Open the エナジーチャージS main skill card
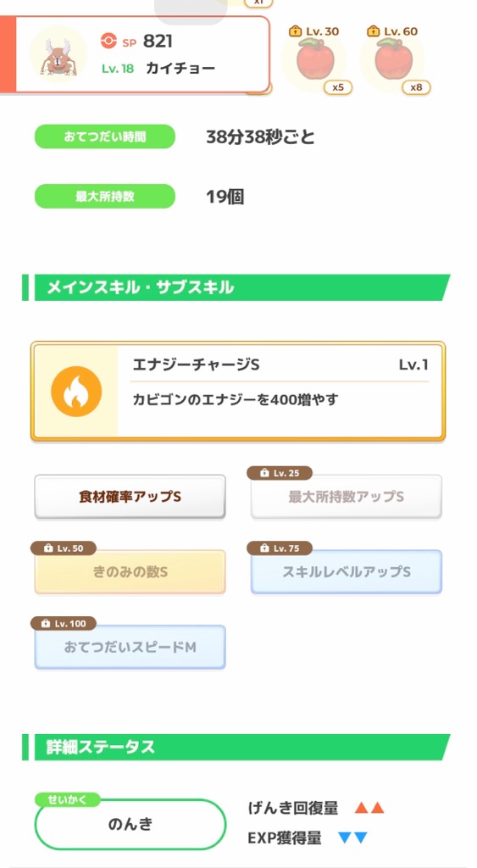 coord(238,392)
